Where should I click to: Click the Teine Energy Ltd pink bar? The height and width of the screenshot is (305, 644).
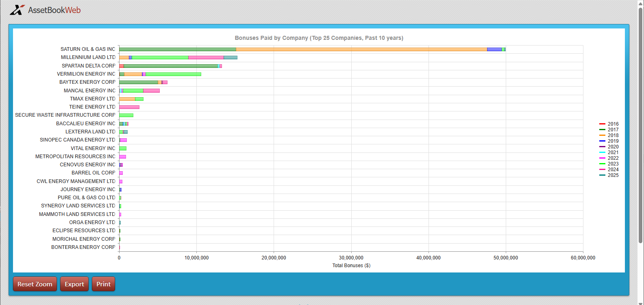tap(129, 107)
